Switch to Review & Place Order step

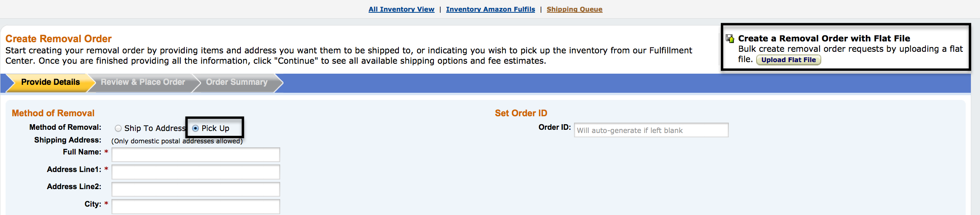tap(143, 82)
